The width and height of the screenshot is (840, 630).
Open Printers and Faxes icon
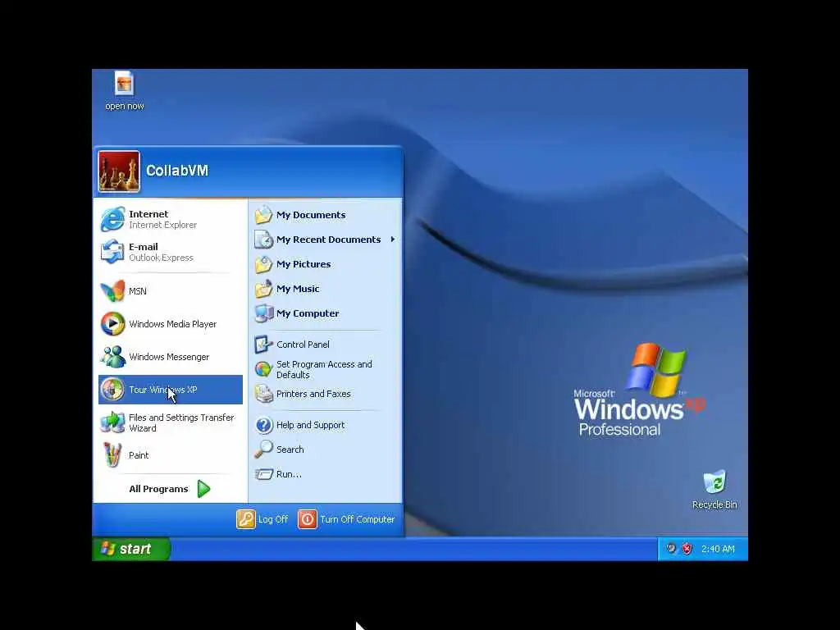click(263, 394)
